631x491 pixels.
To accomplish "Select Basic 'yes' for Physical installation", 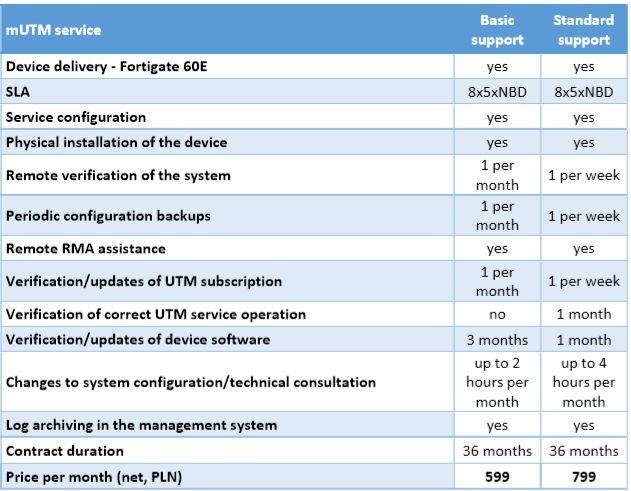I will [497, 143].
